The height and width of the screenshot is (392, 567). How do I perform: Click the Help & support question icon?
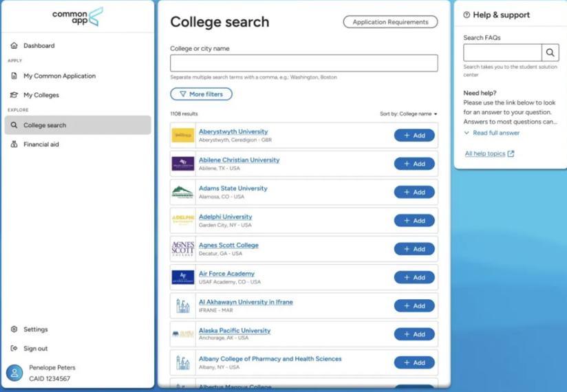click(x=467, y=15)
